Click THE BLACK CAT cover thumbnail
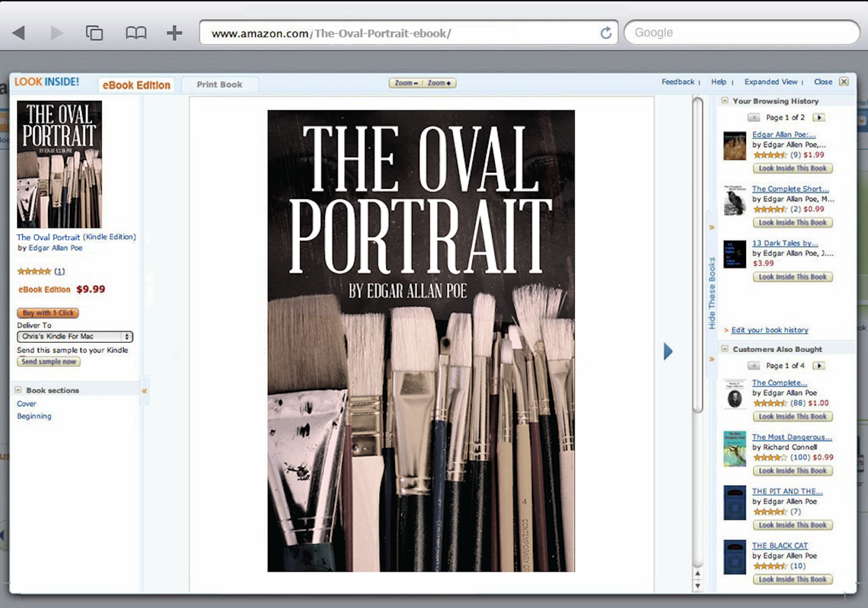Viewport: 868px width, 608px height. pos(735,557)
